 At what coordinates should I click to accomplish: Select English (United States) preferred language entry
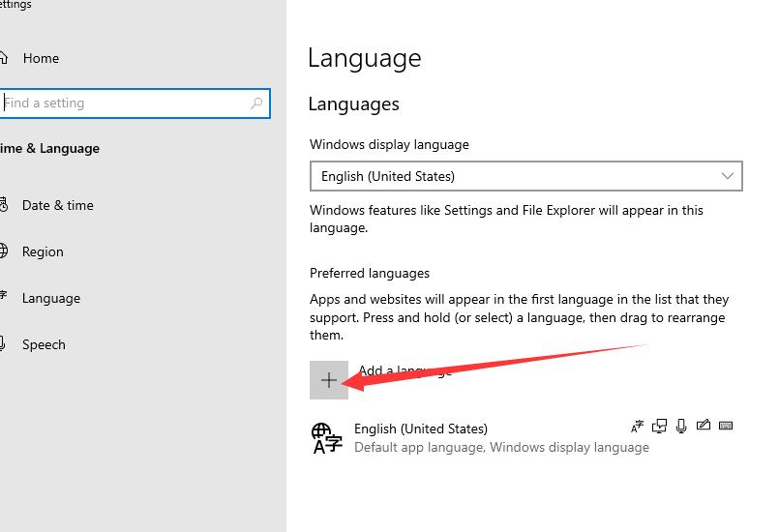tap(421, 429)
